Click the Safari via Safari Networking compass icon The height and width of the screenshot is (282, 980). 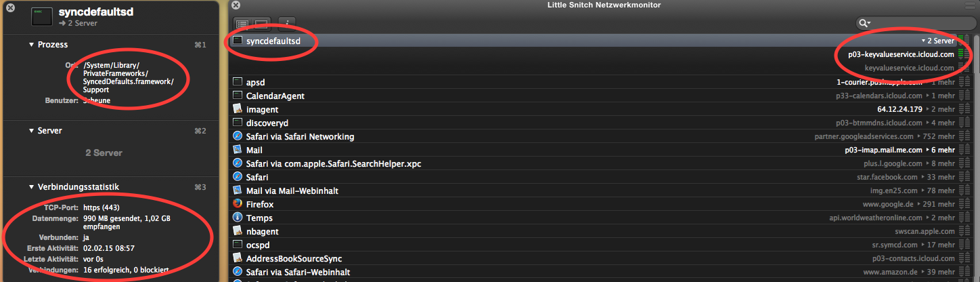coord(237,136)
